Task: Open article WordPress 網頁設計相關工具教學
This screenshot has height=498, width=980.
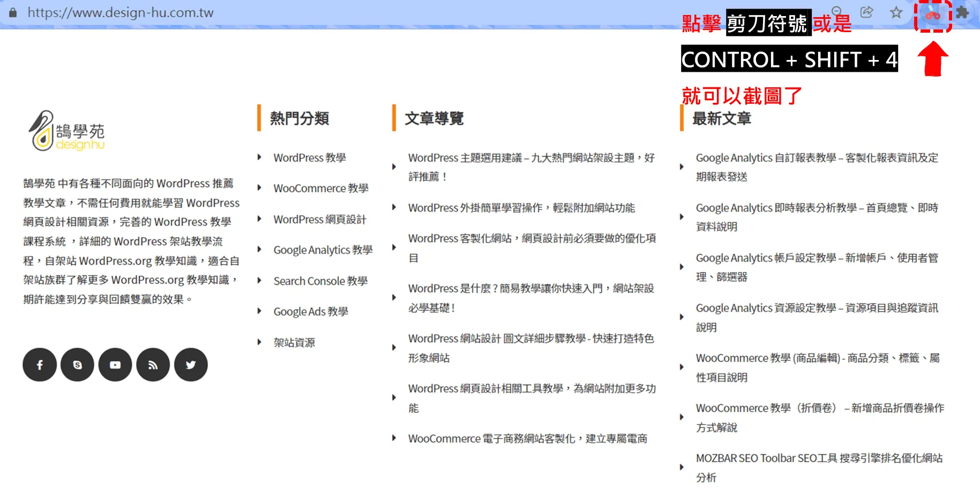Action: (x=532, y=398)
